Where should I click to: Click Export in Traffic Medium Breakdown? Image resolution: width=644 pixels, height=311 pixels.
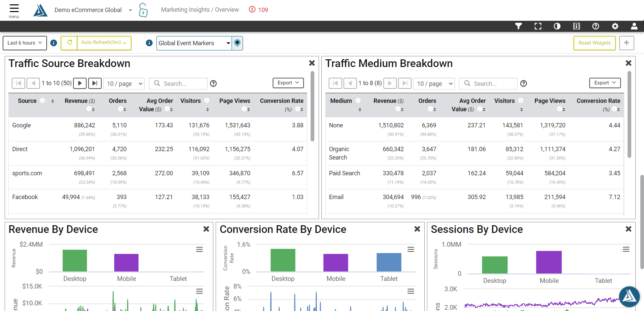[x=605, y=83]
